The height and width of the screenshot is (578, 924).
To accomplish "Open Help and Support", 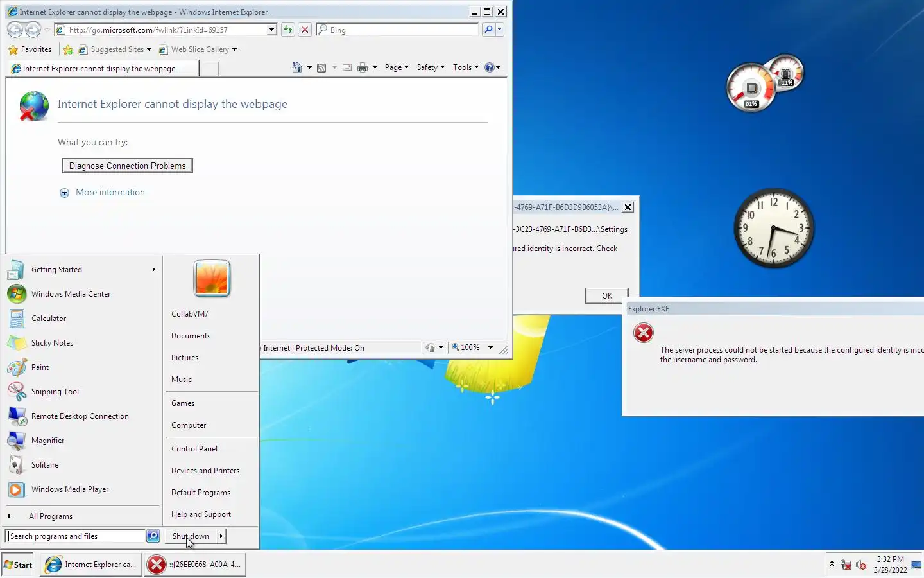I will (201, 514).
